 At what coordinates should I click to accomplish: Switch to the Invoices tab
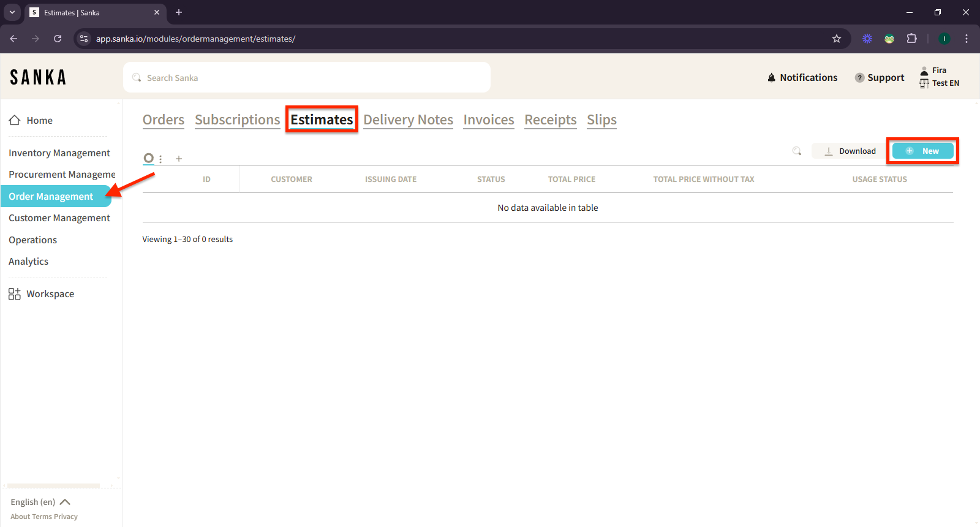[488, 120]
